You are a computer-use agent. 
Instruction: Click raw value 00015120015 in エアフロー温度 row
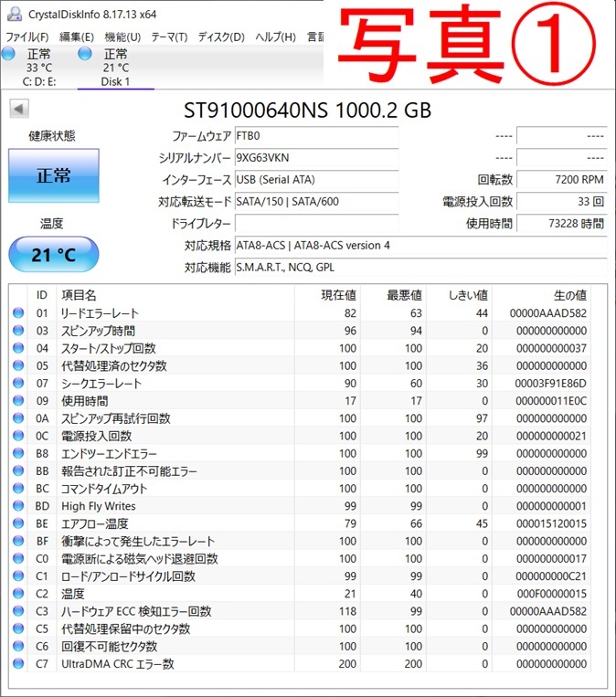551,523
